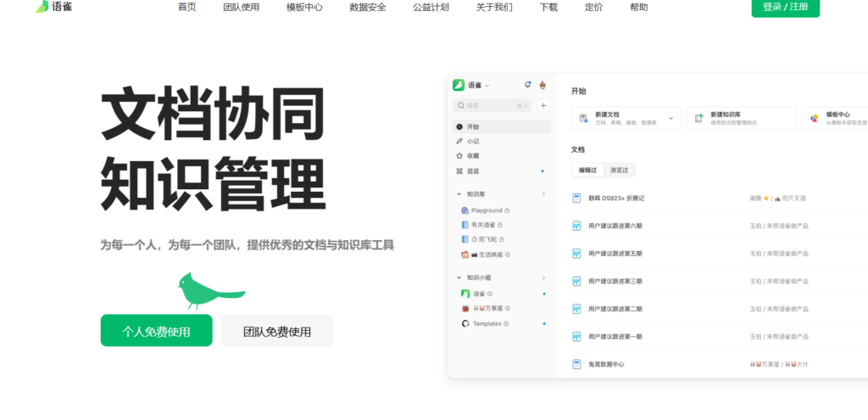Open document 用户建议跟进第六期
The height and width of the screenshot is (420, 868).
pos(615,226)
